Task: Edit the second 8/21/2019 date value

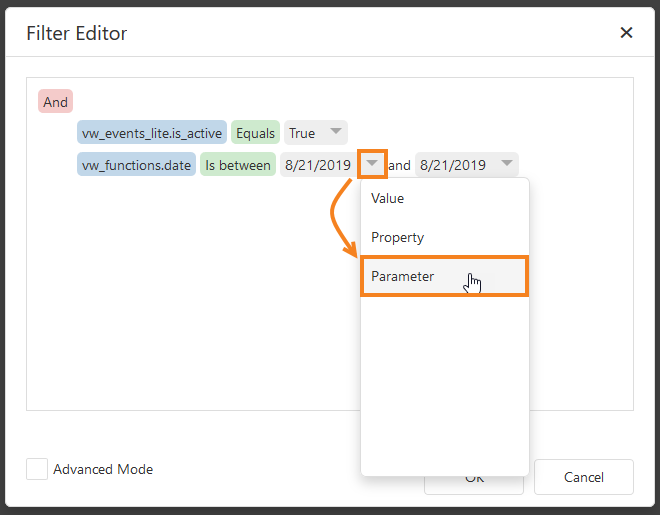Action: [x=453, y=165]
